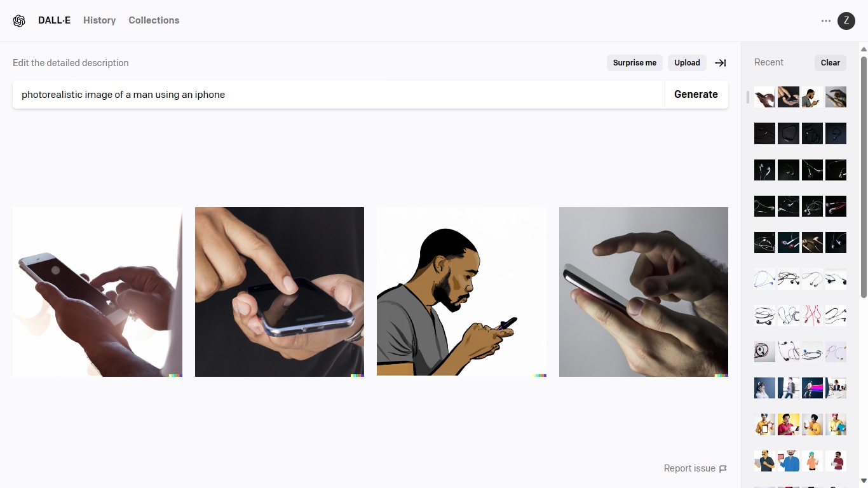Open the History tab
868x488 pixels.
(x=100, y=20)
